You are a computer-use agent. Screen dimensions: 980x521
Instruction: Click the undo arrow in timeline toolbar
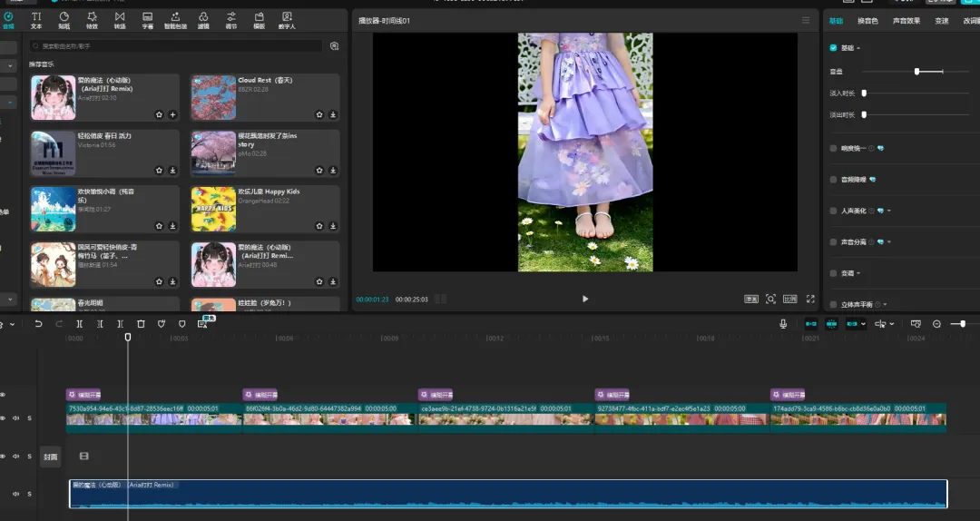38,324
